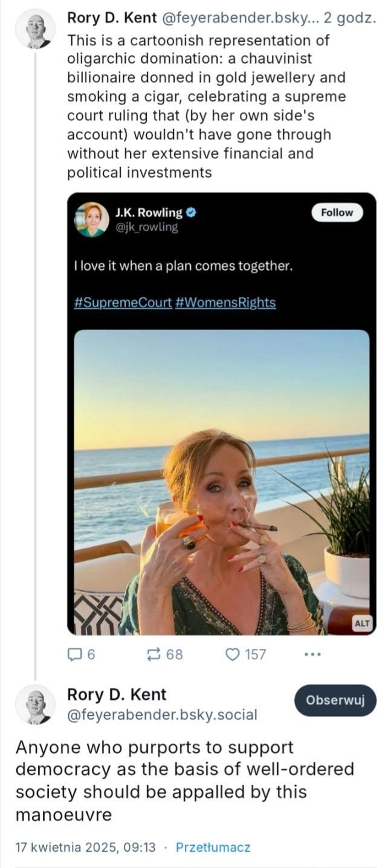Click the @jk_rowling handle
The width and height of the screenshot is (391, 868).
tap(146, 227)
